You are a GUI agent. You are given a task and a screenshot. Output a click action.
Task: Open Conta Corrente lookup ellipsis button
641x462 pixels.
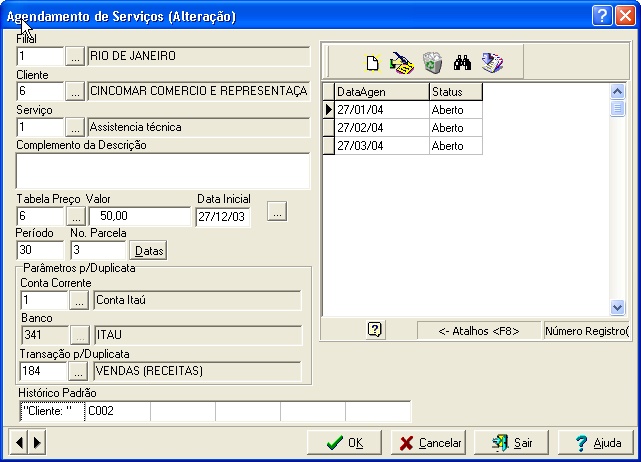click(79, 301)
